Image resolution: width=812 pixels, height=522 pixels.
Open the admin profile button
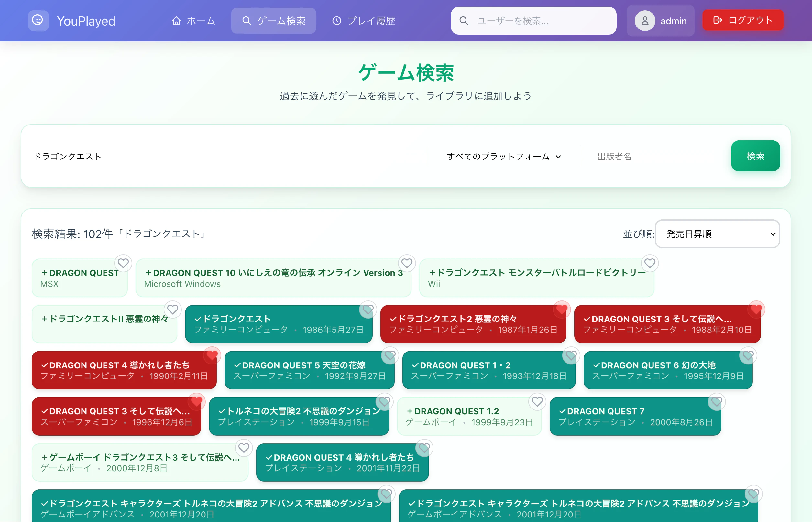point(661,21)
